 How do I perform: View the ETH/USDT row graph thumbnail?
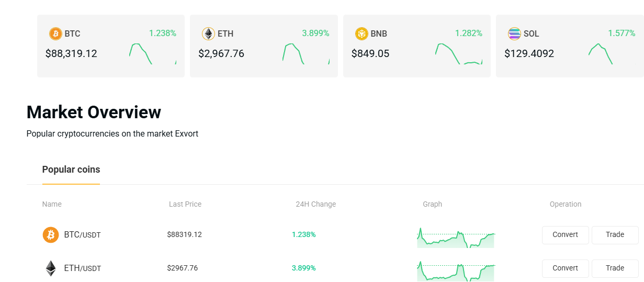coord(456,272)
